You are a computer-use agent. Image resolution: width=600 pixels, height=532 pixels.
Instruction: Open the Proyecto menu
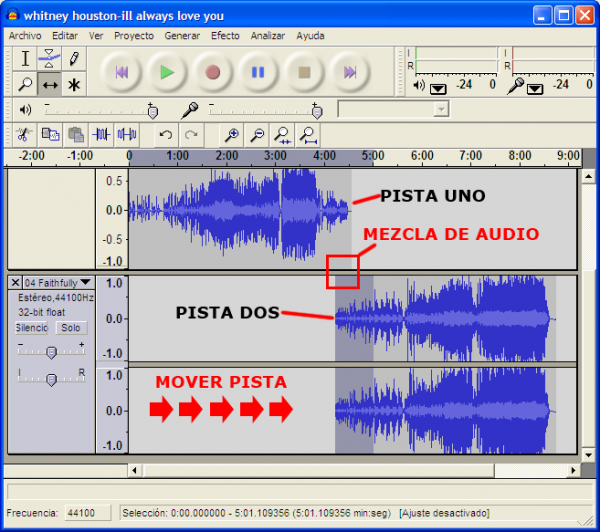[134, 36]
